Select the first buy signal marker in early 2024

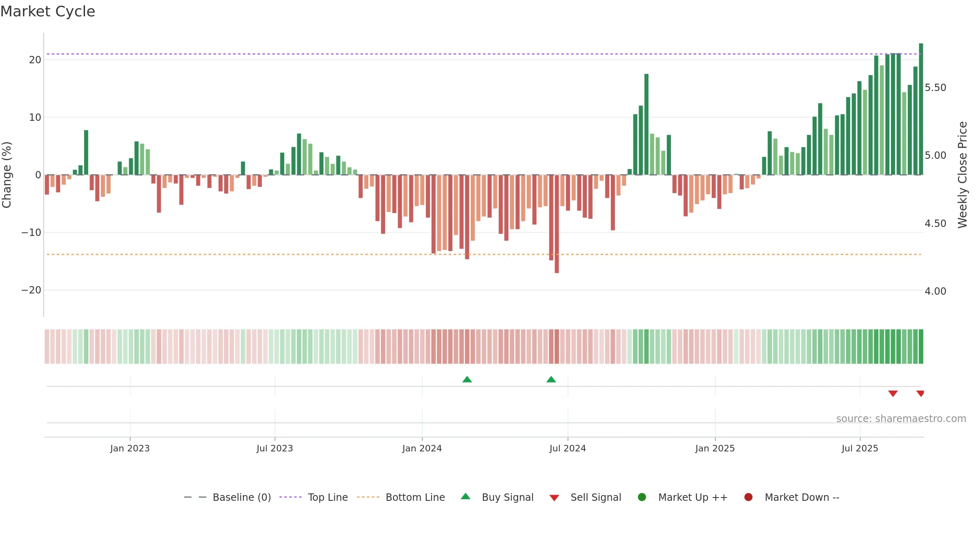coord(467,380)
